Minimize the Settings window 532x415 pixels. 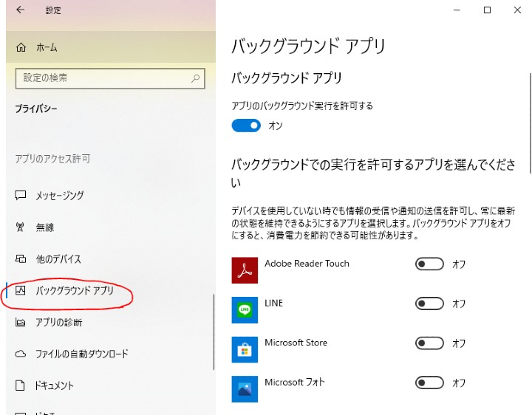point(457,10)
